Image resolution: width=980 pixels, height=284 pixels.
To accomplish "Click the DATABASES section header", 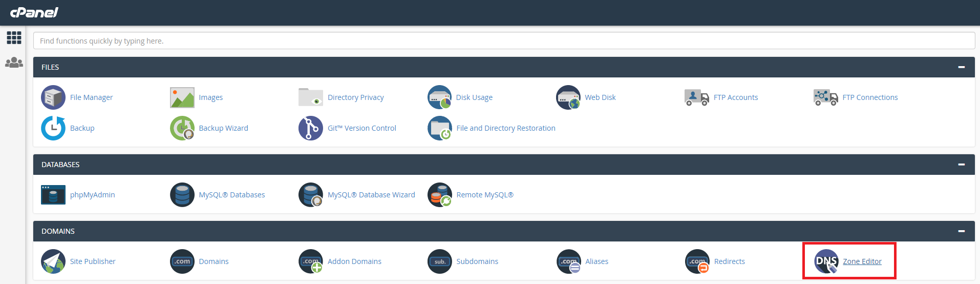I will (x=504, y=165).
